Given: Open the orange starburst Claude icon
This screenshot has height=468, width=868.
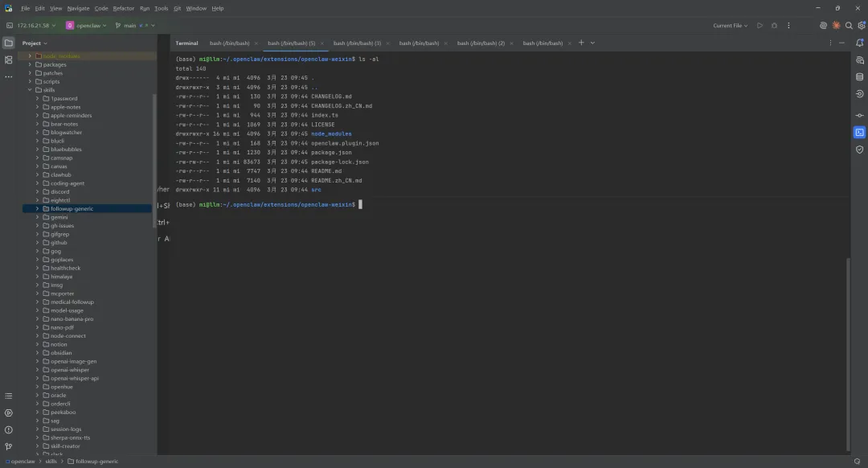Looking at the screenshot, I should coord(836,26).
